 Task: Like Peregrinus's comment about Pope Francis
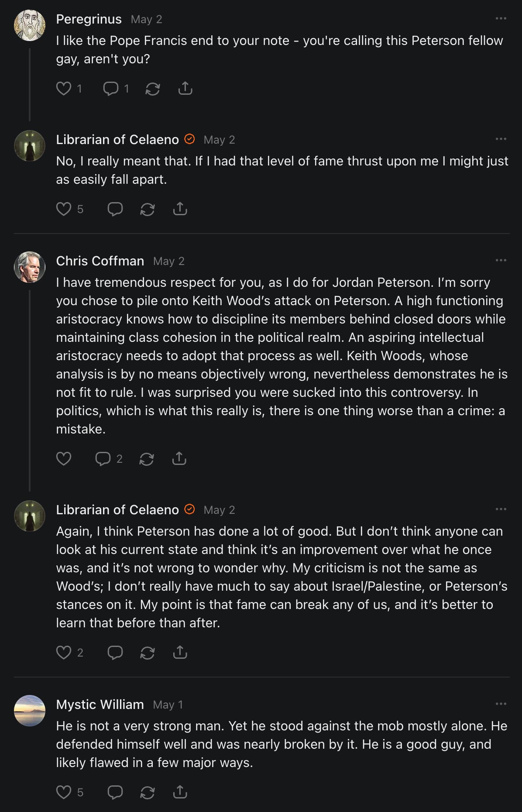click(x=64, y=89)
